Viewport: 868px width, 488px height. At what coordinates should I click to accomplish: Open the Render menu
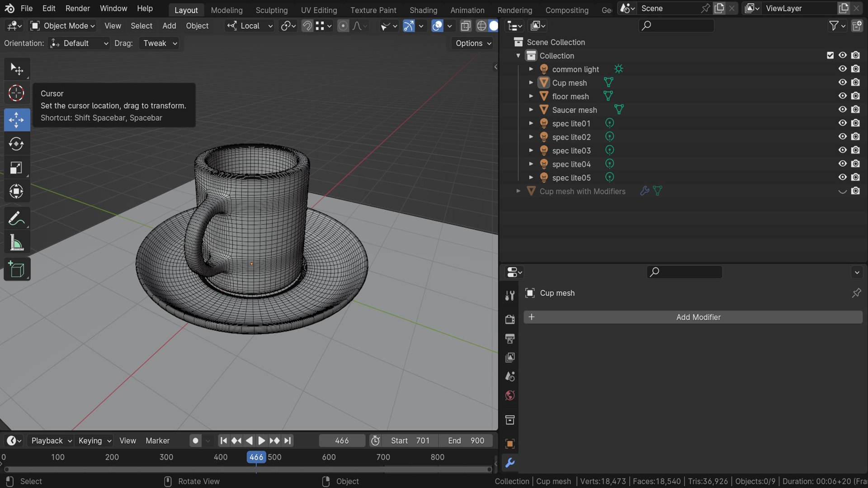(x=77, y=8)
